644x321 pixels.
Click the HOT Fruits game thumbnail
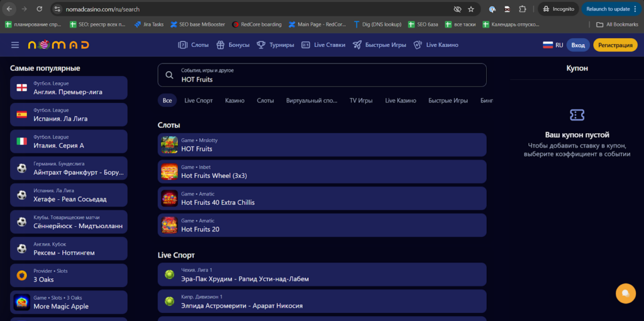(169, 145)
